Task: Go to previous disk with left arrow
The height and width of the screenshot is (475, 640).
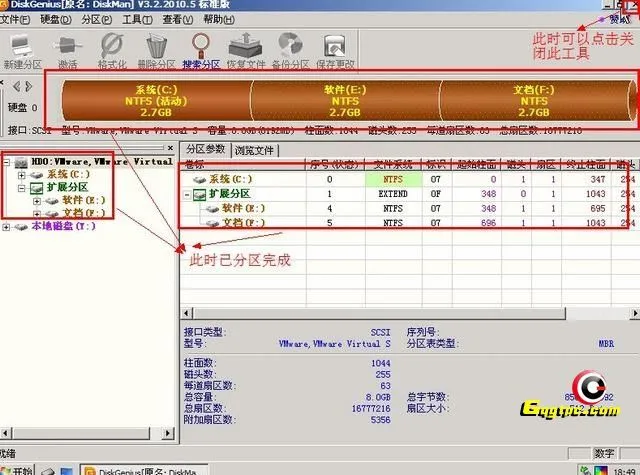Action: tap(16, 87)
